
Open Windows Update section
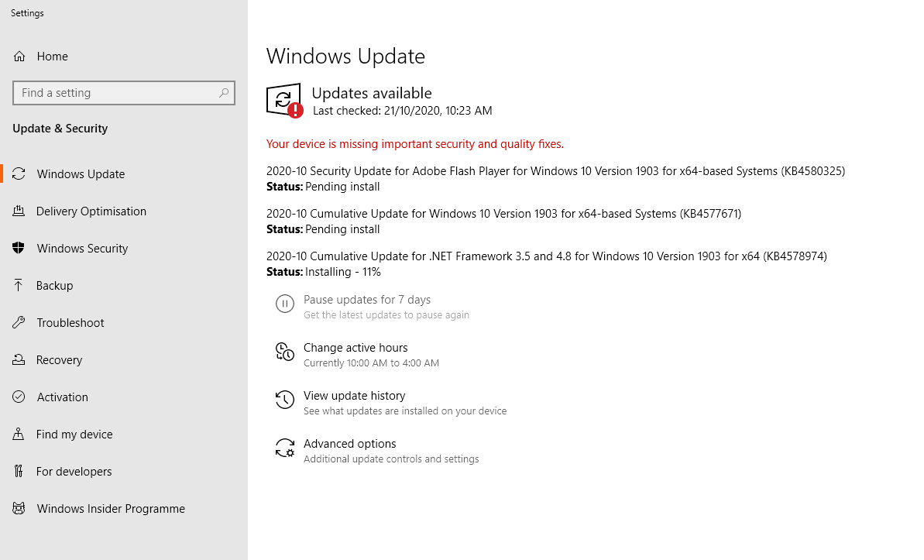click(x=81, y=174)
